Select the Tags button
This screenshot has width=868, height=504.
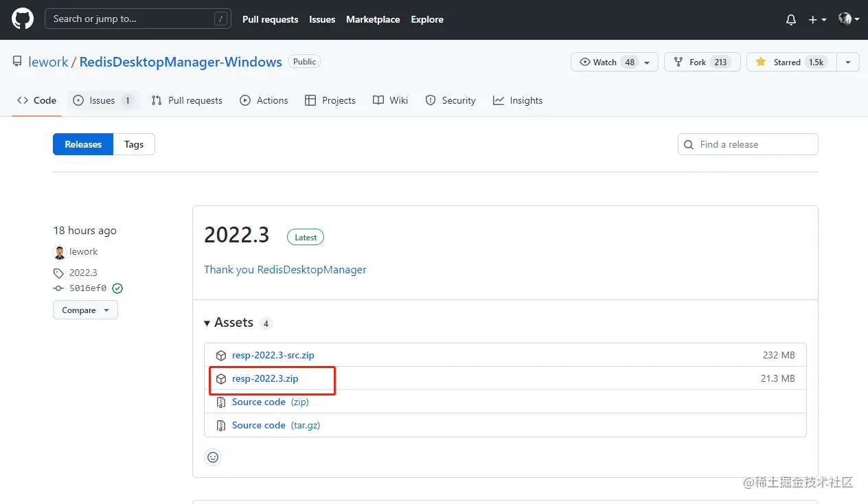pyautogui.click(x=134, y=144)
